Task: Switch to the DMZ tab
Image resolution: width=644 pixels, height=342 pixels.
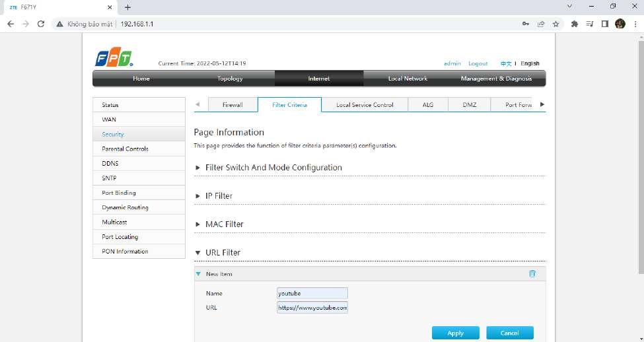Action: (470, 105)
